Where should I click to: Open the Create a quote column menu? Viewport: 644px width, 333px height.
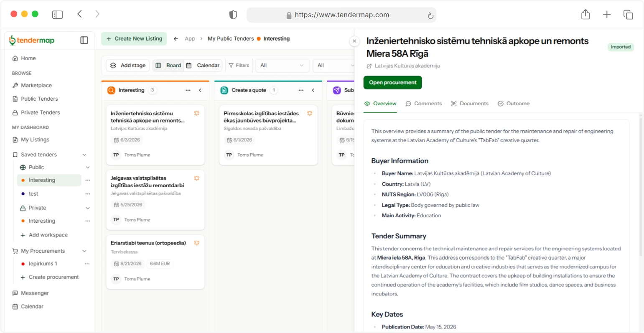pos(301,90)
